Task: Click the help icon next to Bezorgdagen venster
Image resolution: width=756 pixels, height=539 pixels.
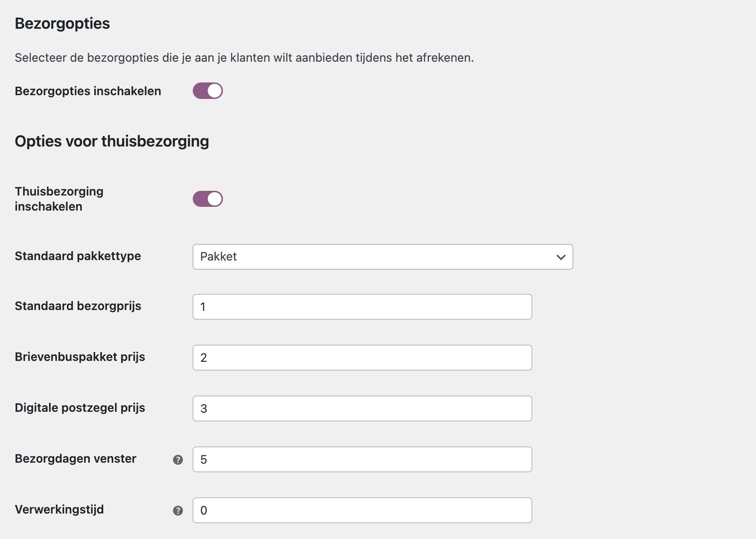Action: pos(177,460)
